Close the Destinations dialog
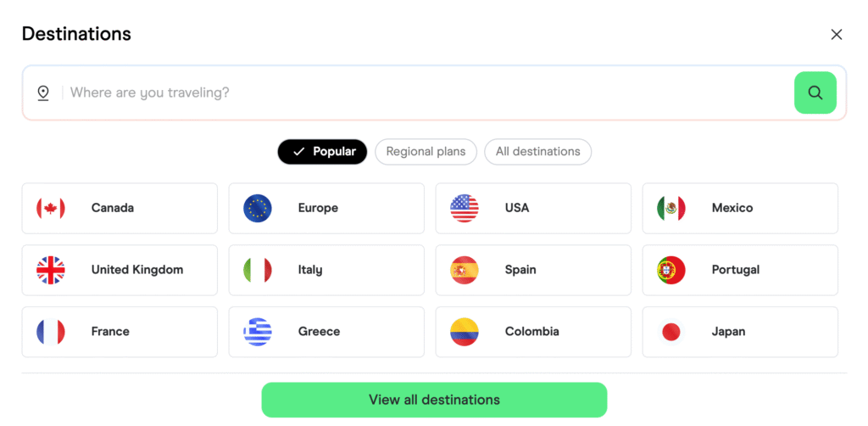The width and height of the screenshot is (868, 426). [837, 35]
